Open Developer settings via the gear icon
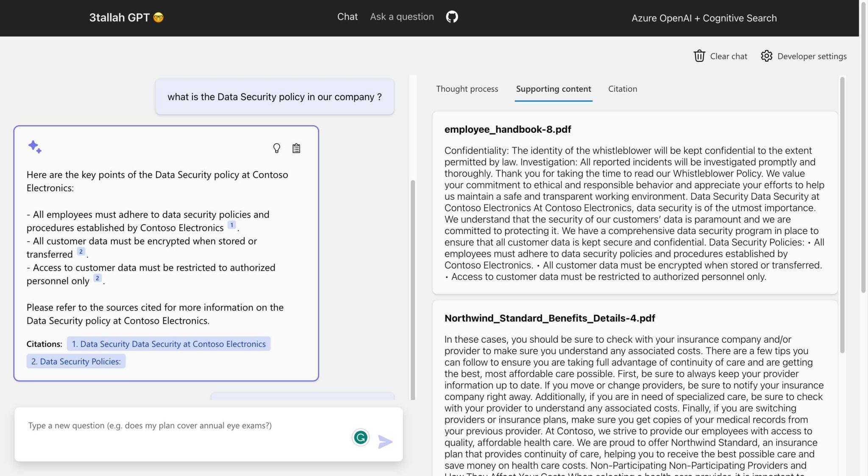The image size is (868, 476). point(766,56)
